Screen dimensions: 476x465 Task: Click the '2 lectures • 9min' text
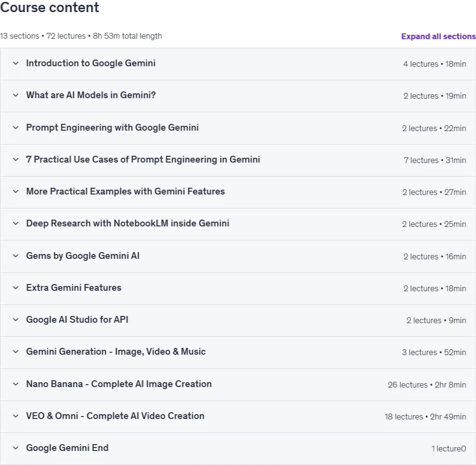436,320
